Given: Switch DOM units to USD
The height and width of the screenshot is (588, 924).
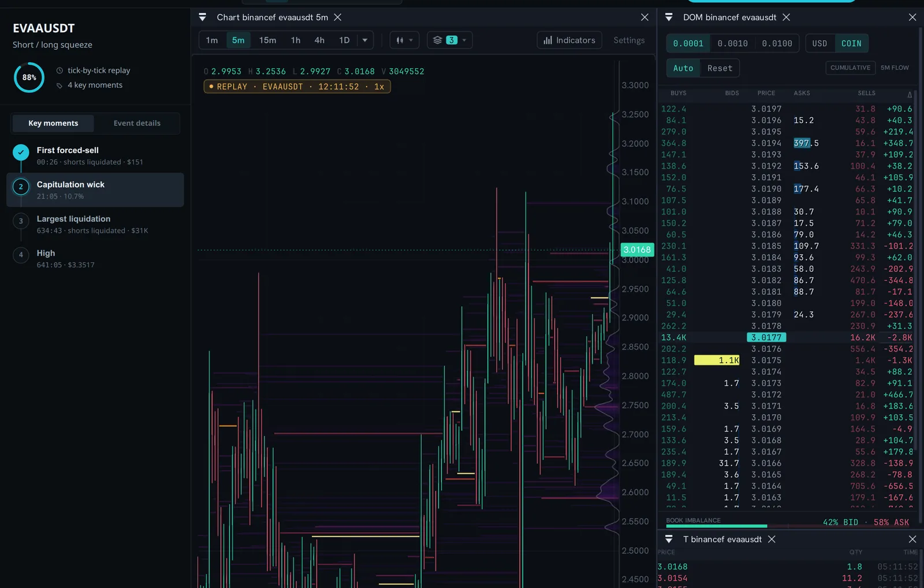Looking at the screenshot, I should [819, 43].
